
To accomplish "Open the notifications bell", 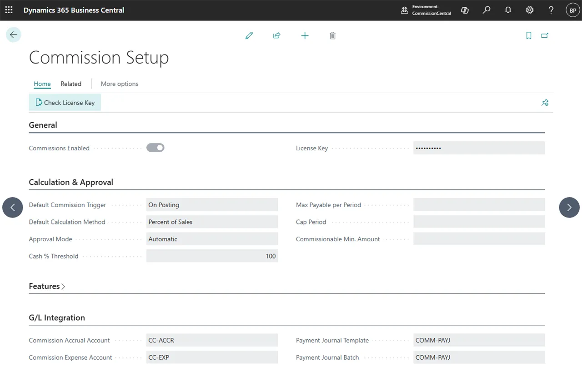I will 508,10.
